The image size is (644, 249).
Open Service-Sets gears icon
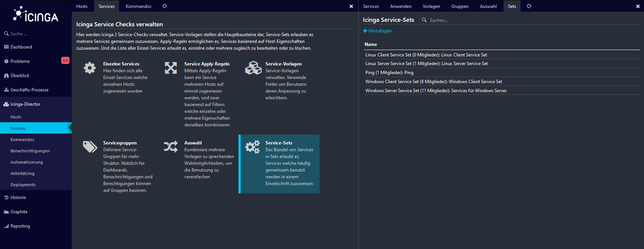(253, 147)
